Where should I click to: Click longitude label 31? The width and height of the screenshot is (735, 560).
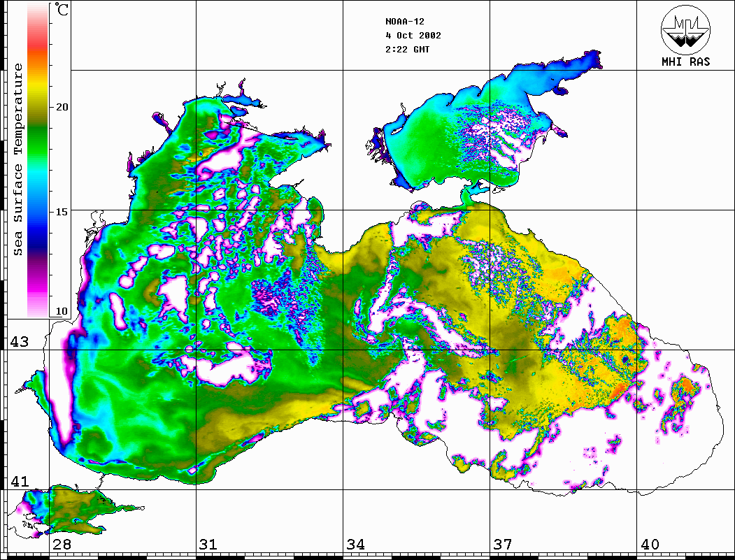(x=208, y=545)
